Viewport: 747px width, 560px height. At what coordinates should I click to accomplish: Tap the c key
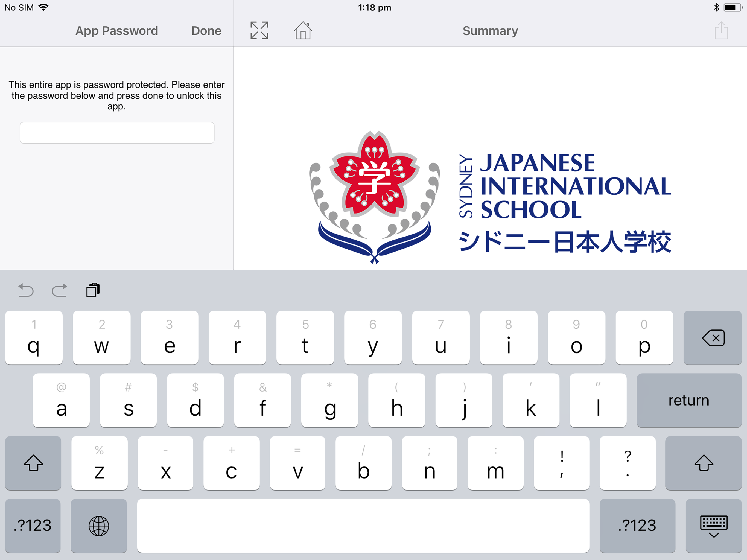pyautogui.click(x=232, y=463)
